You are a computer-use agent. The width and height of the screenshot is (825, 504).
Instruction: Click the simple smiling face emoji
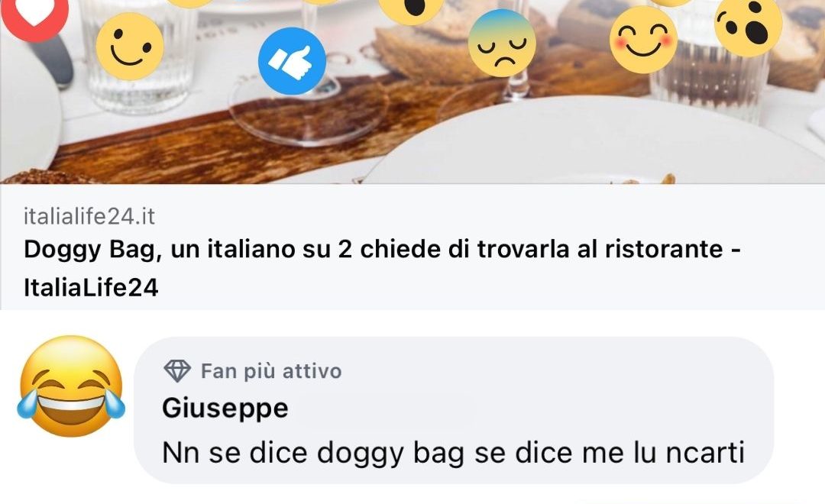point(130,47)
